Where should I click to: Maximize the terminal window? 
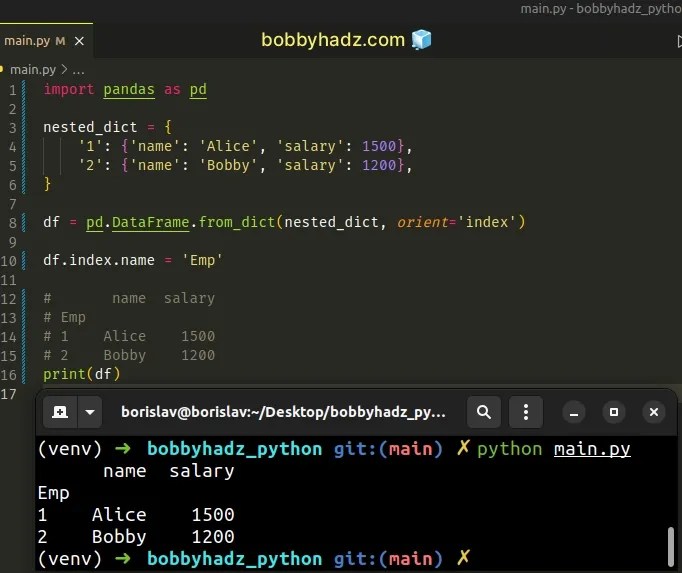point(614,412)
